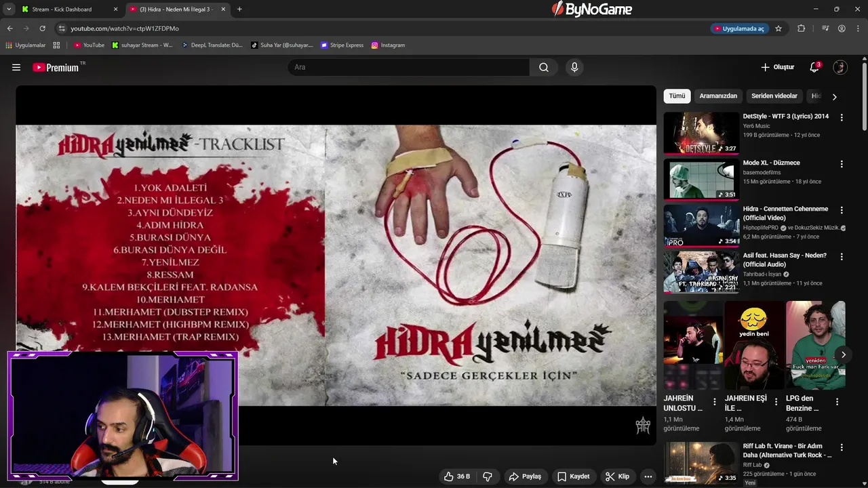
Task: Open DetStyle - WTF 3 thumbnail
Action: coord(701,133)
